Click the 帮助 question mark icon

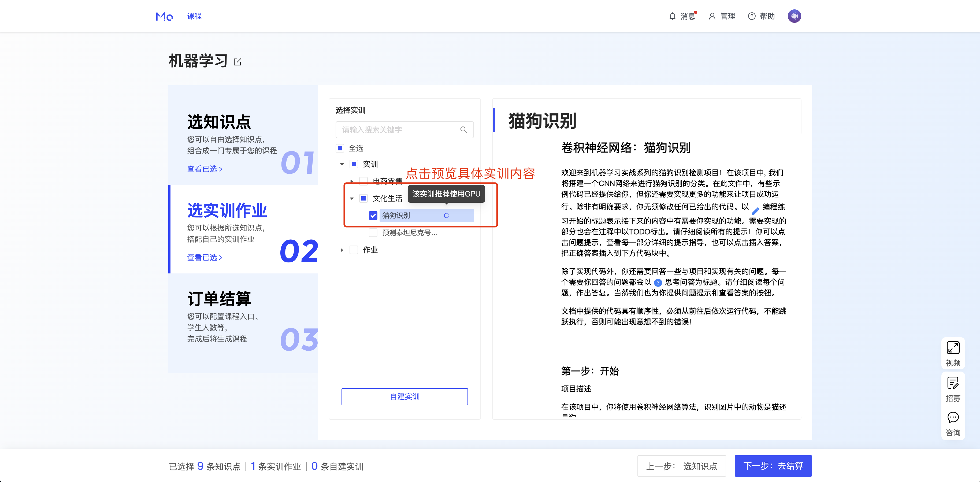751,16
